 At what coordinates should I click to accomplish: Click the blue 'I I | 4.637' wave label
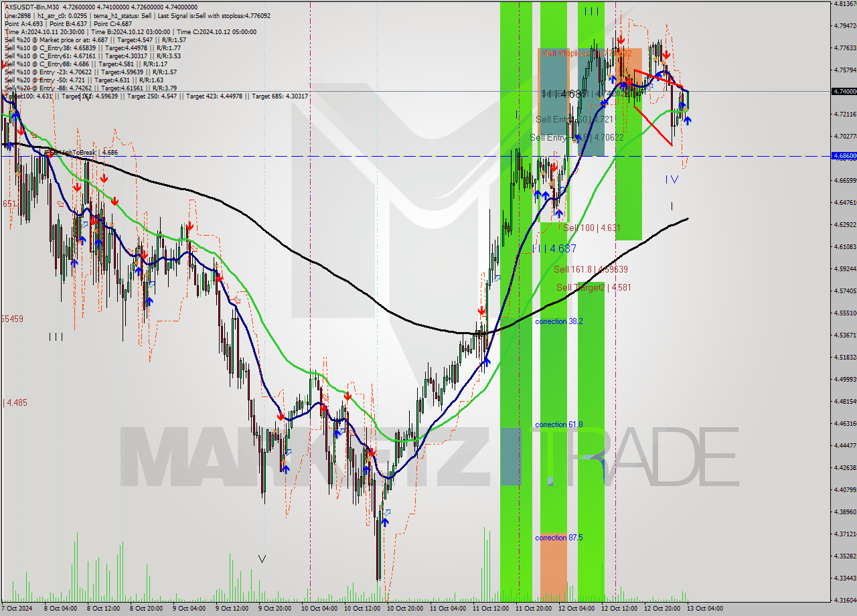coord(554,248)
